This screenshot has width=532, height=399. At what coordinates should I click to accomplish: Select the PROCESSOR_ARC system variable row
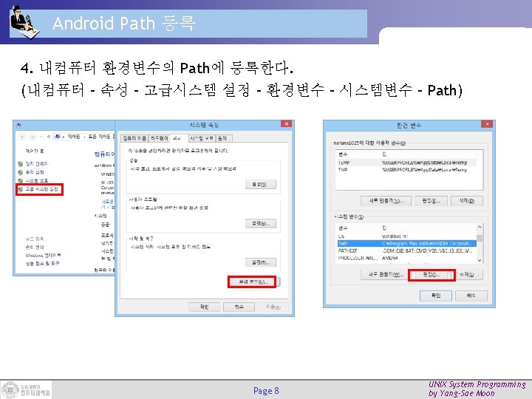[x=406, y=258]
